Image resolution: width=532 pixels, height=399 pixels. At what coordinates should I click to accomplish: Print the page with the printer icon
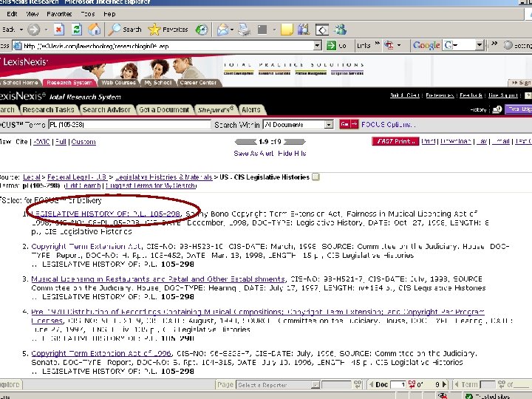coord(244,30)
